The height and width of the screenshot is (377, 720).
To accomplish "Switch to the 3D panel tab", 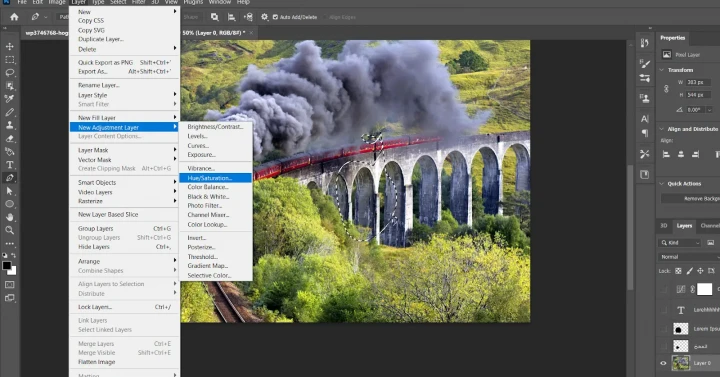I will (664, 225).
